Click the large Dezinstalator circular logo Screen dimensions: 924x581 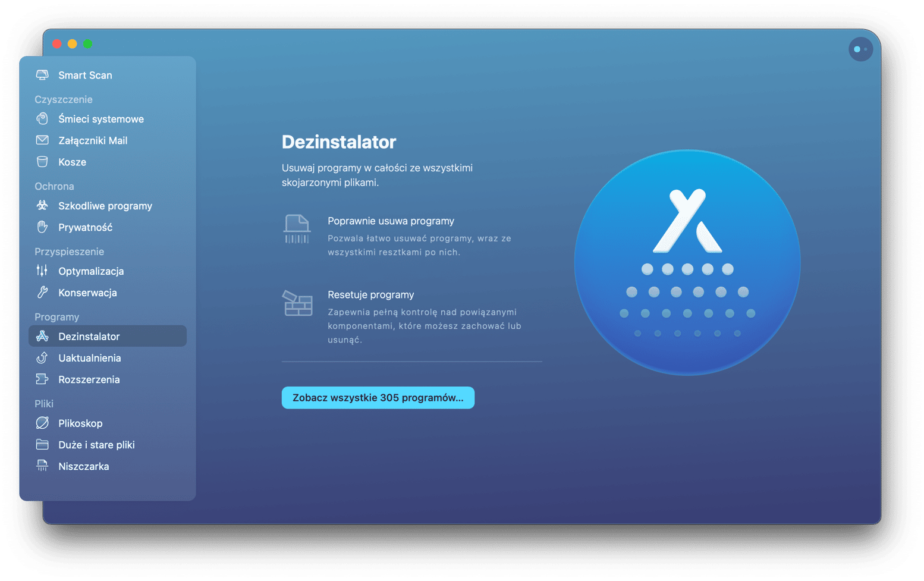687,262
